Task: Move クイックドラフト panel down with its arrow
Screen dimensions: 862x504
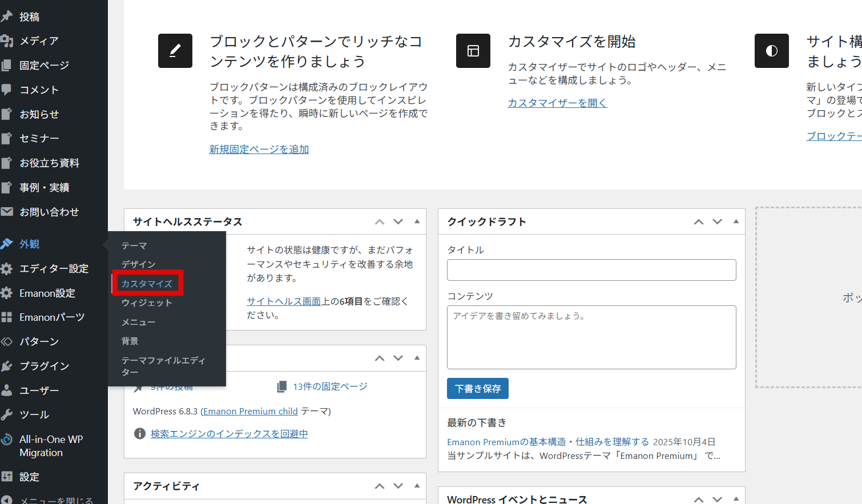Action: (718, 221)
